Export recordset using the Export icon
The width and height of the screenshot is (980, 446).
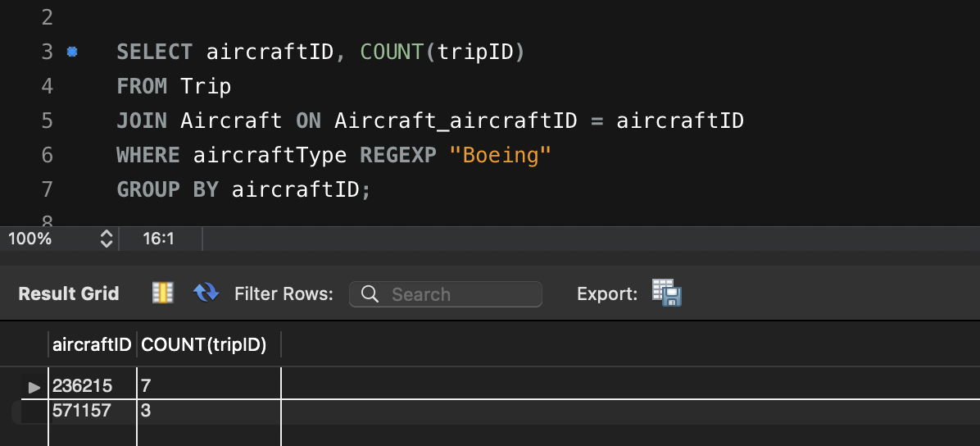point(667,293)
